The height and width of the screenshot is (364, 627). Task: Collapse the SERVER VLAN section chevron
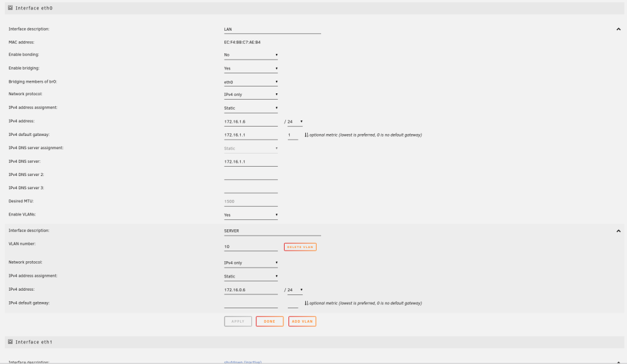pos(618,231)
